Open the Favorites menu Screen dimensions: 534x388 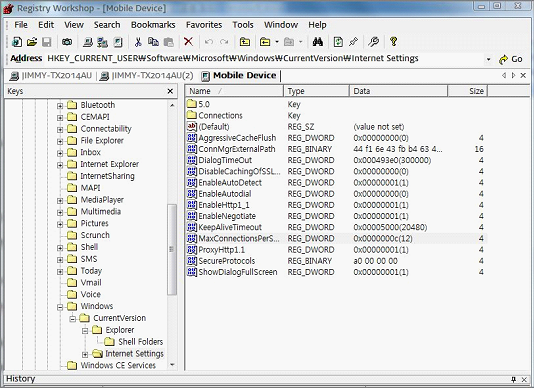(x=204, y=25)
